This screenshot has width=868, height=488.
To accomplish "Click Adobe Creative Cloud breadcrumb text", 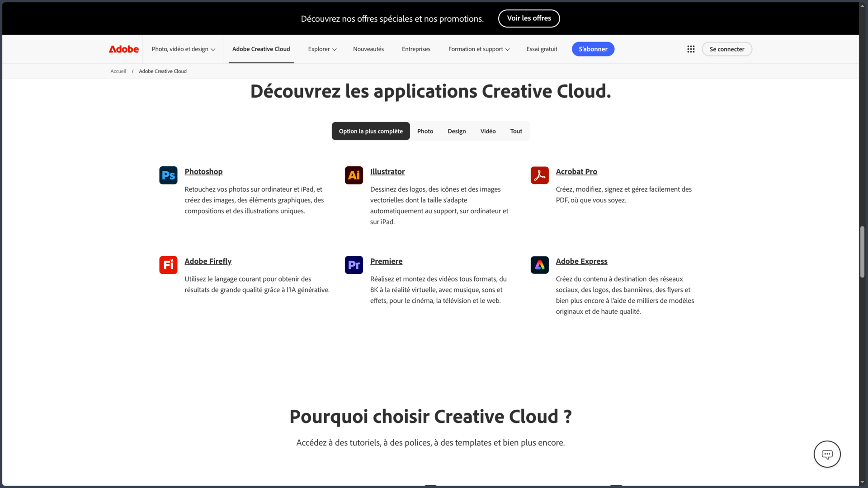I will [163, 71].
